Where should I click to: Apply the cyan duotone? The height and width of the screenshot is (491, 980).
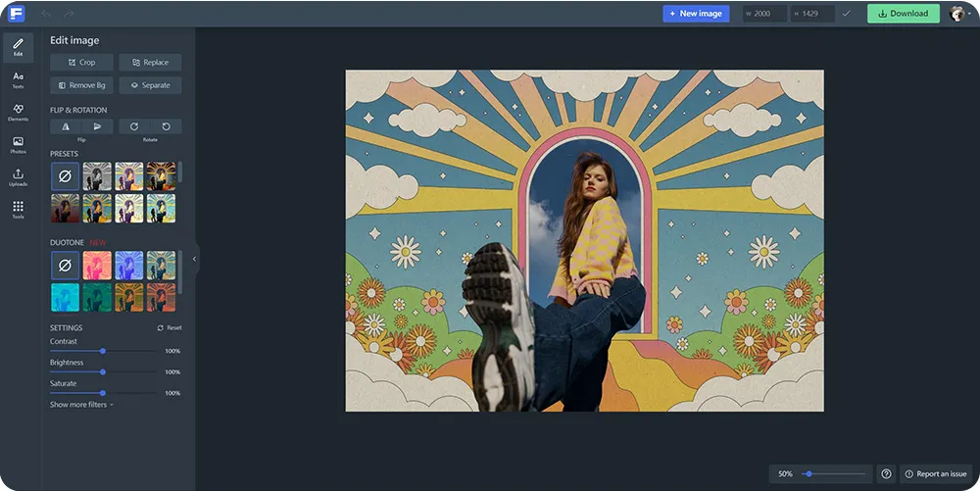click(x=65, y=297)
